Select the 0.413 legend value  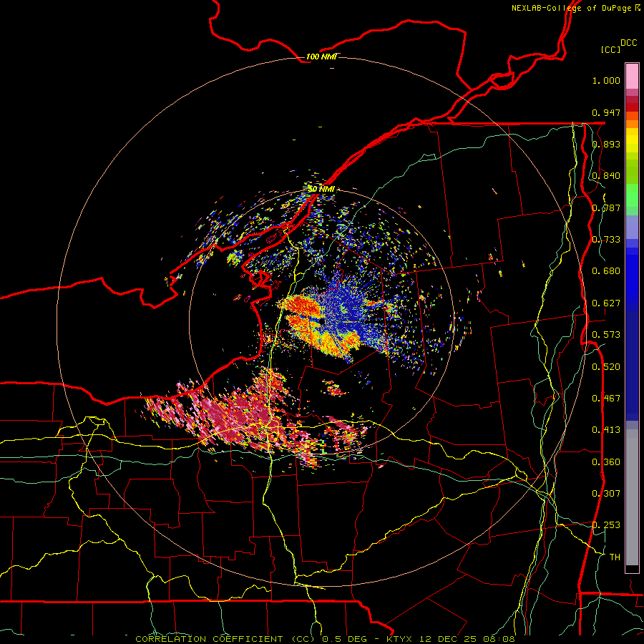tap(606, 430)
